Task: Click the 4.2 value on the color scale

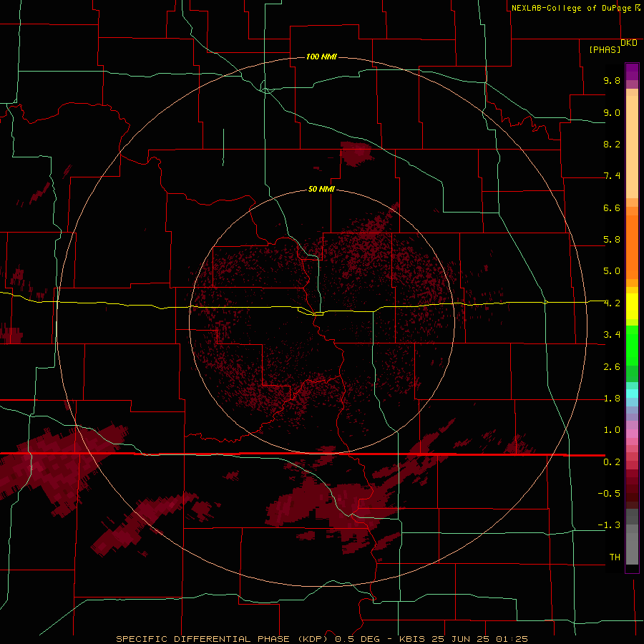Action: (612, 303)
